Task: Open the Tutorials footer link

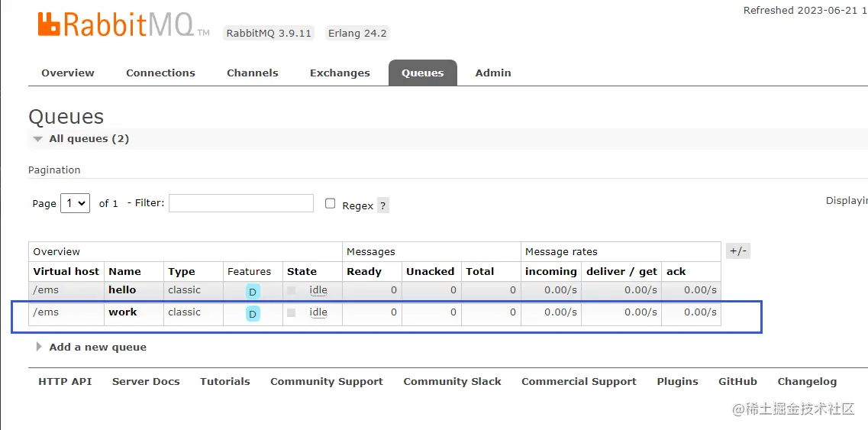Action: 225,381
